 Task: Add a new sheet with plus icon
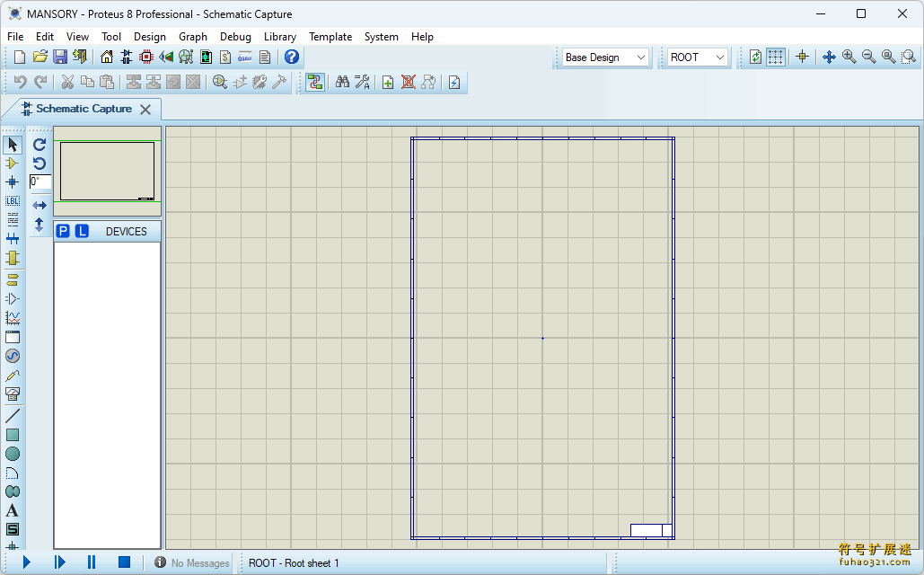click(x=388, y=82)
